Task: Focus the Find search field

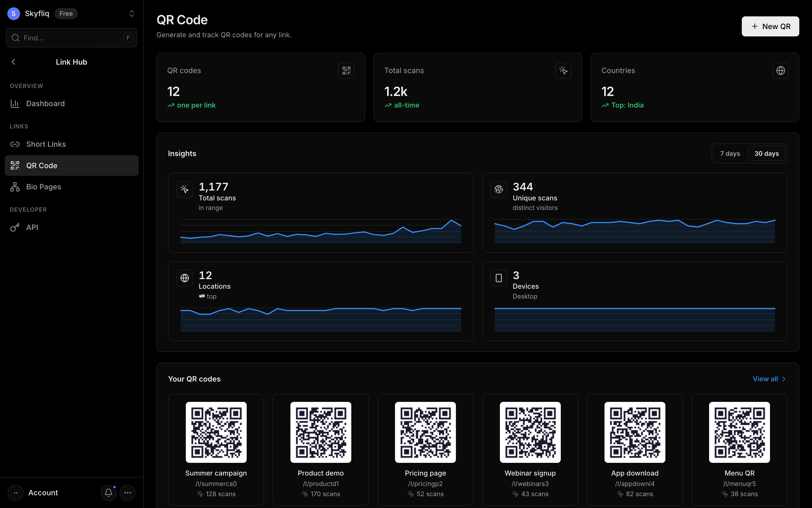Action: [x=71, y=38]
